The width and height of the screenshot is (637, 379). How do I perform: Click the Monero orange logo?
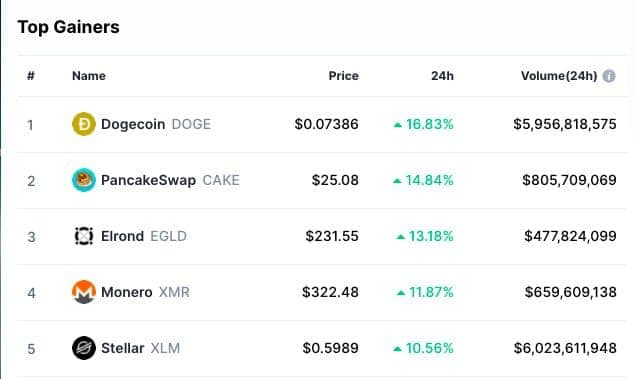[84, 292]
